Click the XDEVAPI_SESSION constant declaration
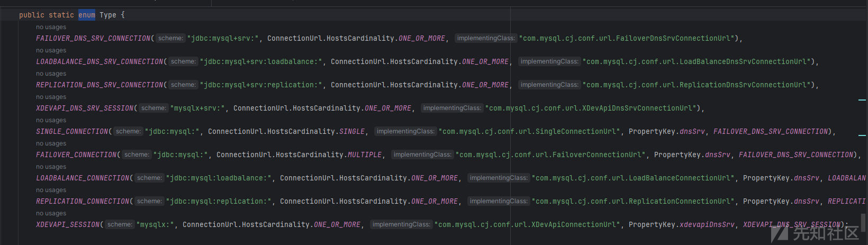Image resolution: width=868 pixels, height=245 pixels. click(x=68, y=224)
